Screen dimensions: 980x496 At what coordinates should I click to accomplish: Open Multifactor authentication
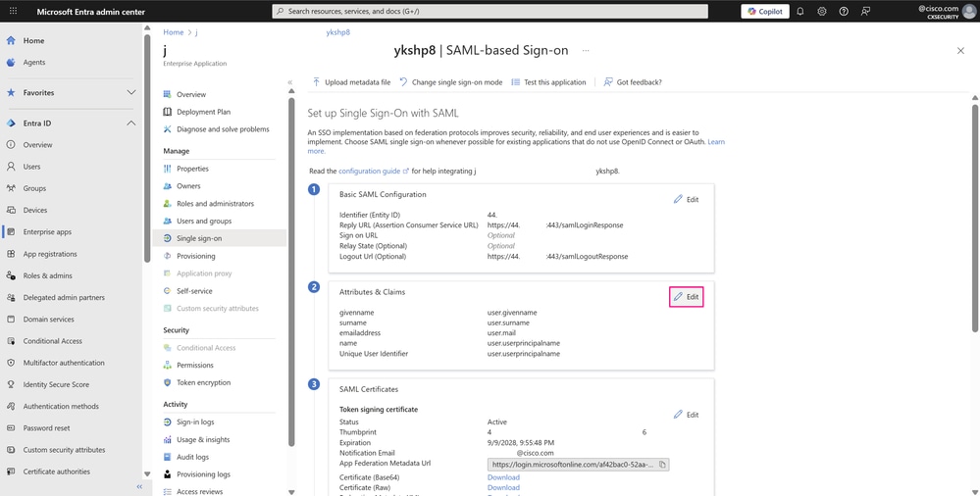[64, 363]
